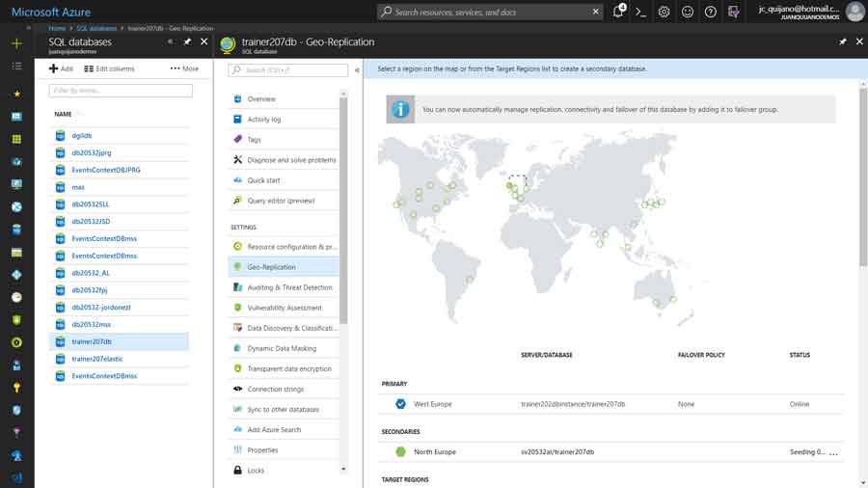Pin the SQL databases blade
Image resolution: width=868 pixels, height=488 pixels.
point(187,41)
